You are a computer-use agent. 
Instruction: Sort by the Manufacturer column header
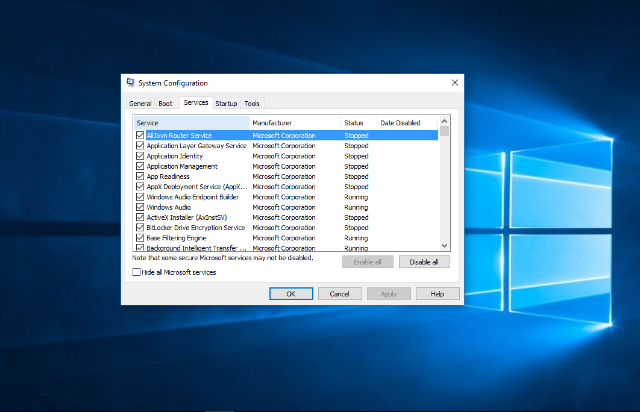pyautogui.click(x=295, y=122)
